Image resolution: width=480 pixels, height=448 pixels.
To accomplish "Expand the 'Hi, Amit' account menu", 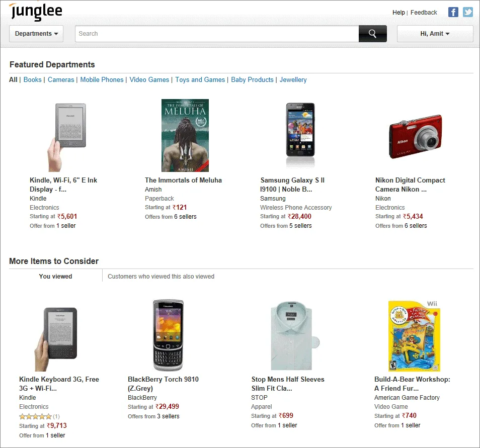I will click(x=435, y=33).
